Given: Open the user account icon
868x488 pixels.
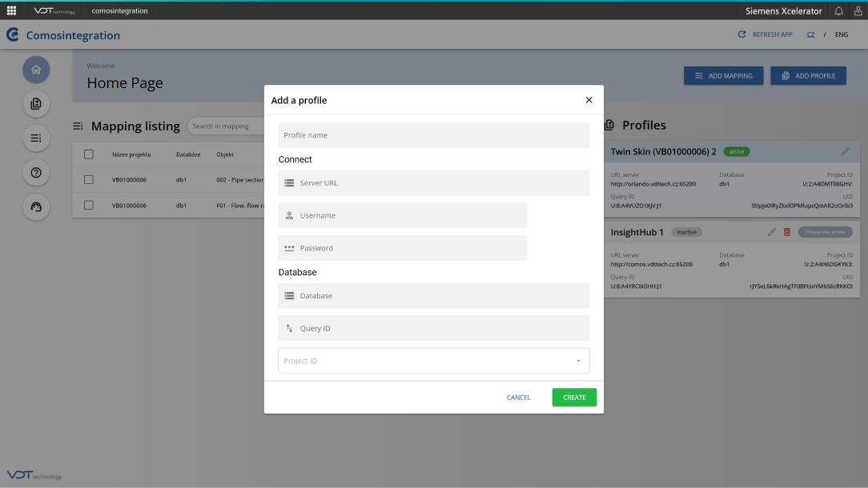Looking at the screenshot, I should coord(857,11).
